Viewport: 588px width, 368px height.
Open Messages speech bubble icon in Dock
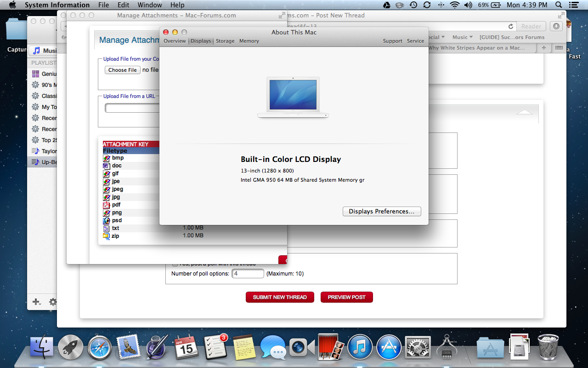(x=273, y=347)
